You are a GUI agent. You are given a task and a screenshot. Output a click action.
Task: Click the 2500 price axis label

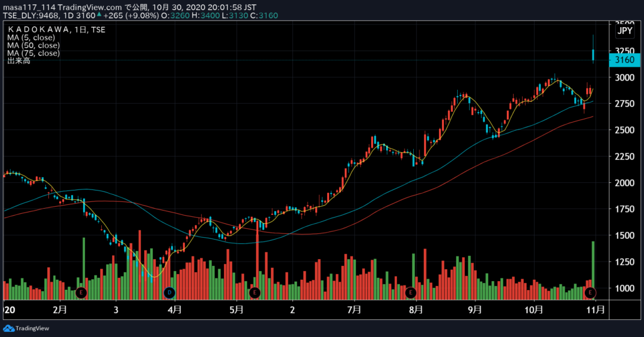(625, 130)
